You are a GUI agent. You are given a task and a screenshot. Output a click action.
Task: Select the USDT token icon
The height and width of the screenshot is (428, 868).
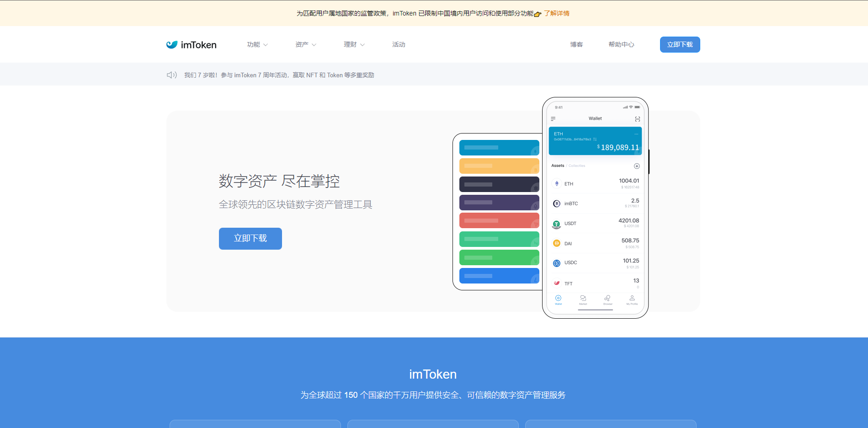click(x=556, y=224)
